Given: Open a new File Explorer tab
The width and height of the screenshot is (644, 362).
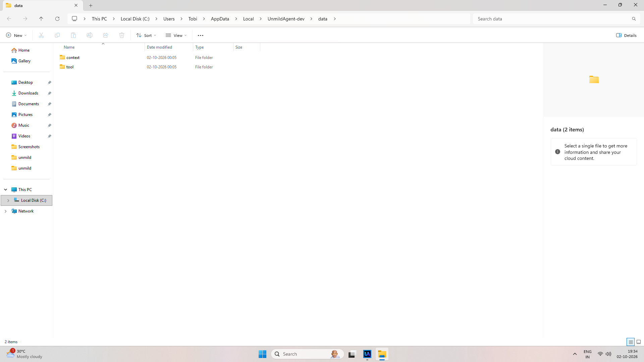Looking at the screenshot, I should 91,5.
